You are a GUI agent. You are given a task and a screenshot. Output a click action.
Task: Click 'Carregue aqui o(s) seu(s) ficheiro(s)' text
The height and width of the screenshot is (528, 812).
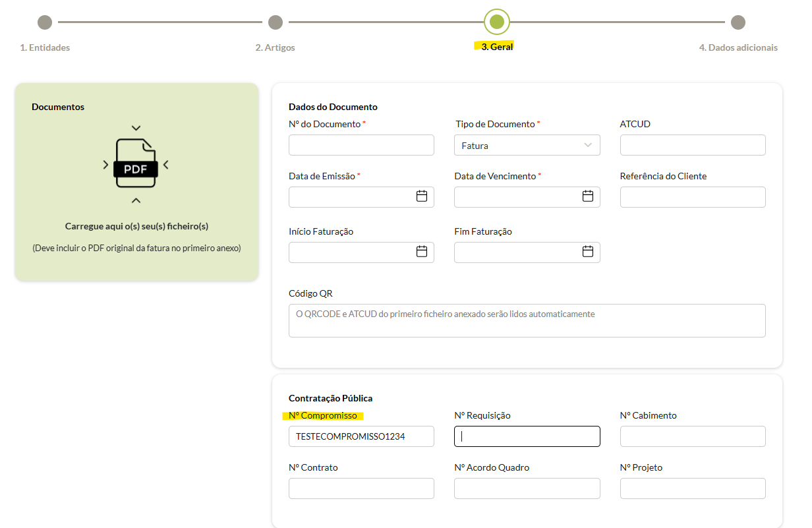coord(136,226)
